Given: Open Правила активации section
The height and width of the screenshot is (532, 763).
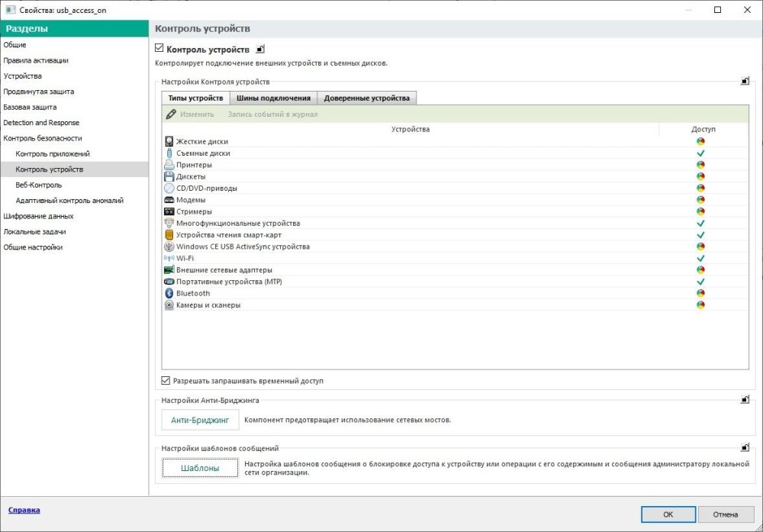Looking at the screenshot, I should pyautogui.click(x=36, y=60).
